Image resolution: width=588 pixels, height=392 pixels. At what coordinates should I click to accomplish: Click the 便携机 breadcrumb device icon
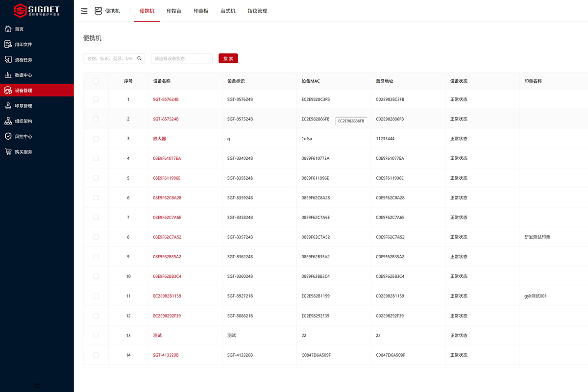pos(98,11)
